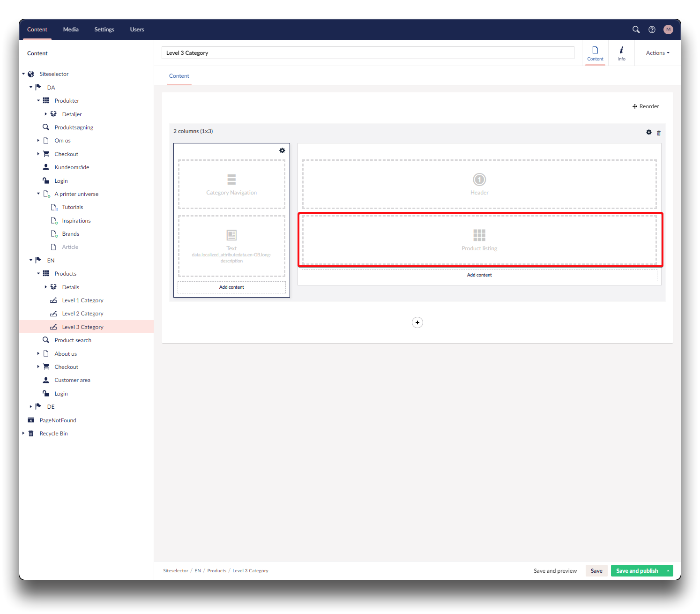Open the search magnifier in top bar
The image size is (700, 614).
(x=636, y=30)
